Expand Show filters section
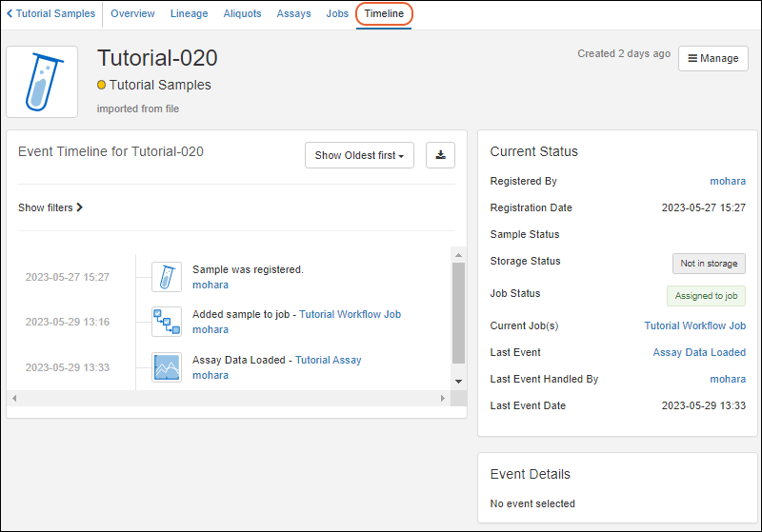 click(50, 207)
